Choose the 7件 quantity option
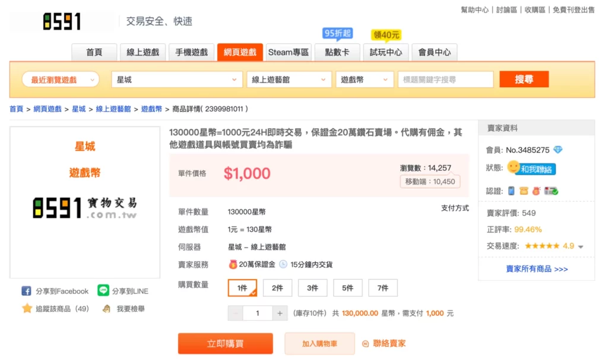The height and width of the screenshot is (364, 608). click(382, 288)
